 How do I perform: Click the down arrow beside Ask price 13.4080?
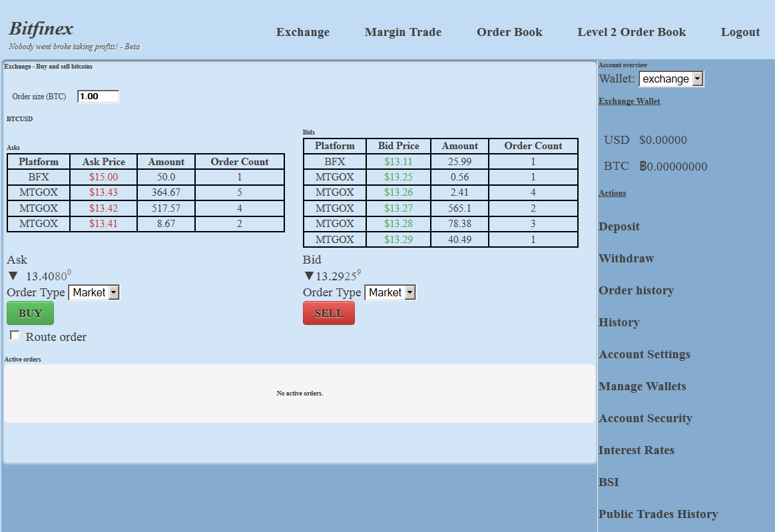coord(13,276)
